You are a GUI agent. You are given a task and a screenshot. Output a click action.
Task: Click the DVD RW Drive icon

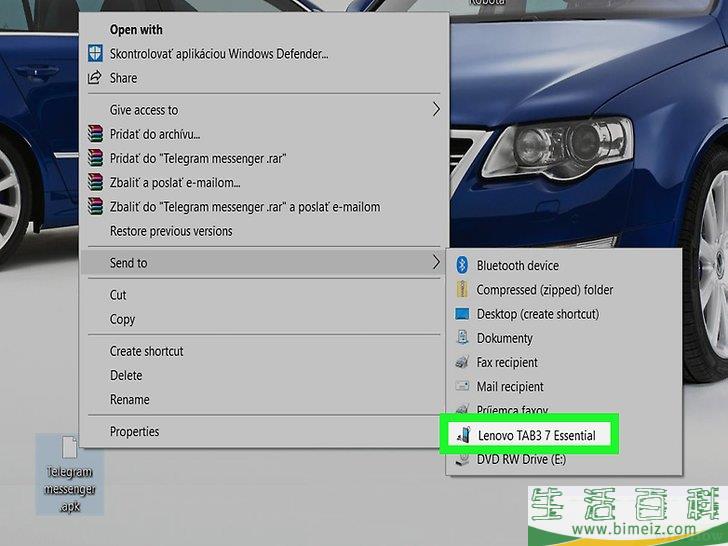(462, 459)
